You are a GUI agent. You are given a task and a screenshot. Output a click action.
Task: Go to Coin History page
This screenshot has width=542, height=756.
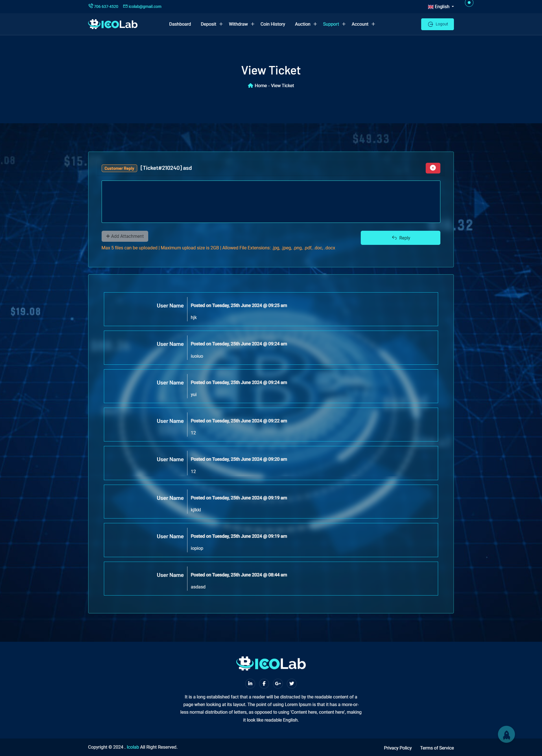pos(272,24)
